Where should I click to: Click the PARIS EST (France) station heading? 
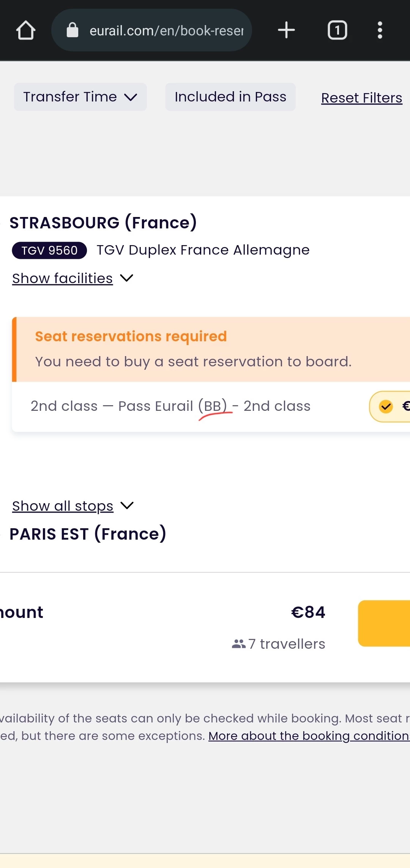[x=88, y=534]
